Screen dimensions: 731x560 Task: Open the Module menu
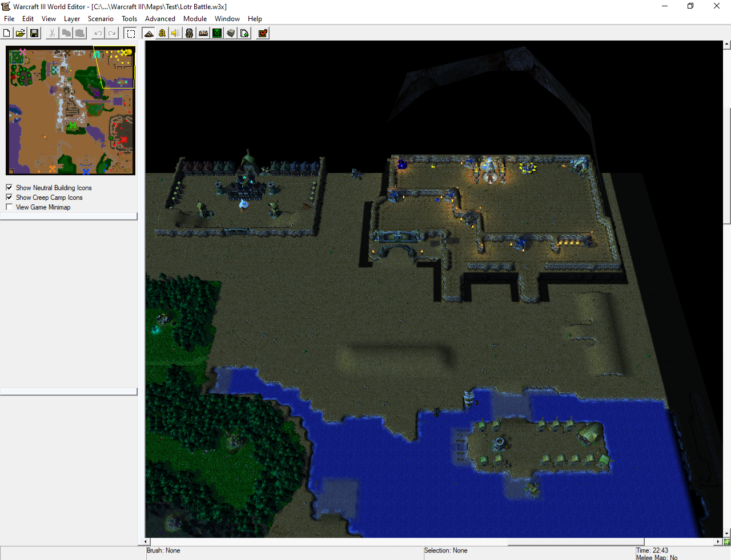coord(195,19)
